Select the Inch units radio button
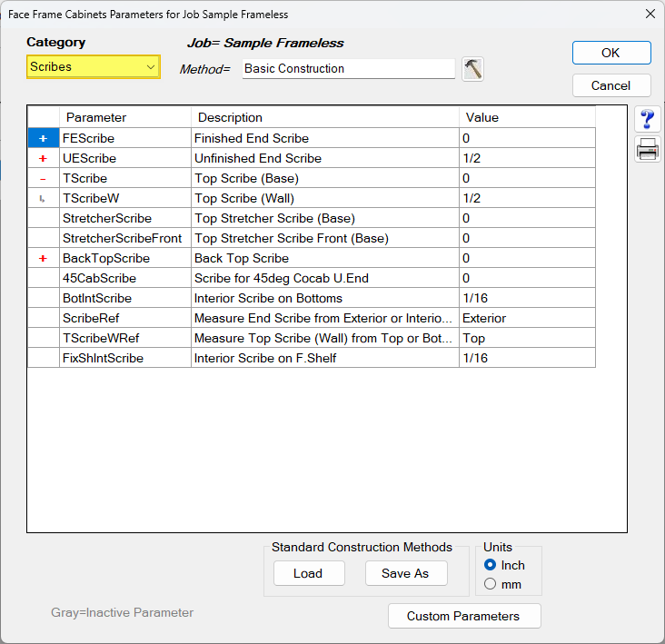The height and width of the screenshot is (644, 665). pyautogui.click(x=490, y=565)
